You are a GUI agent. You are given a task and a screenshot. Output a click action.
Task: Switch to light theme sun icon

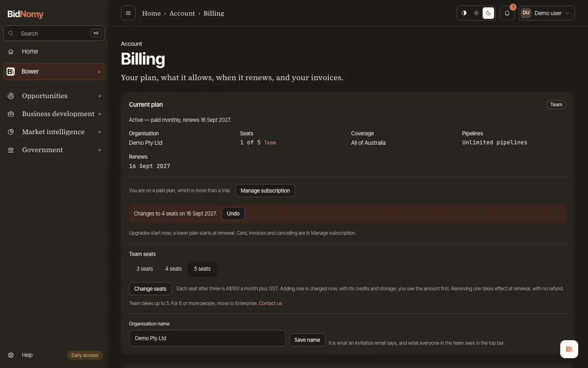point(476,13)
